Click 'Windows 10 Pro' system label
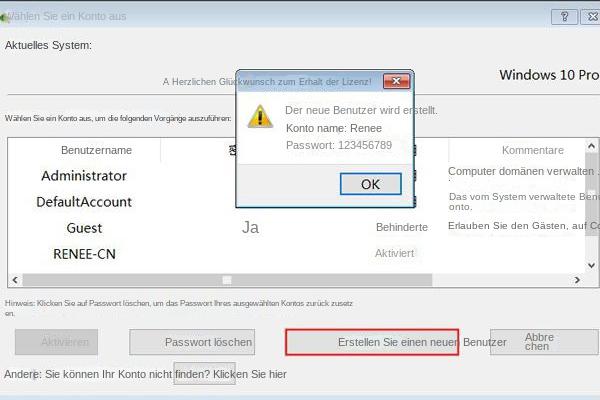Image resolution: width=600 pixels, height=400 pixels. [549, 75]
